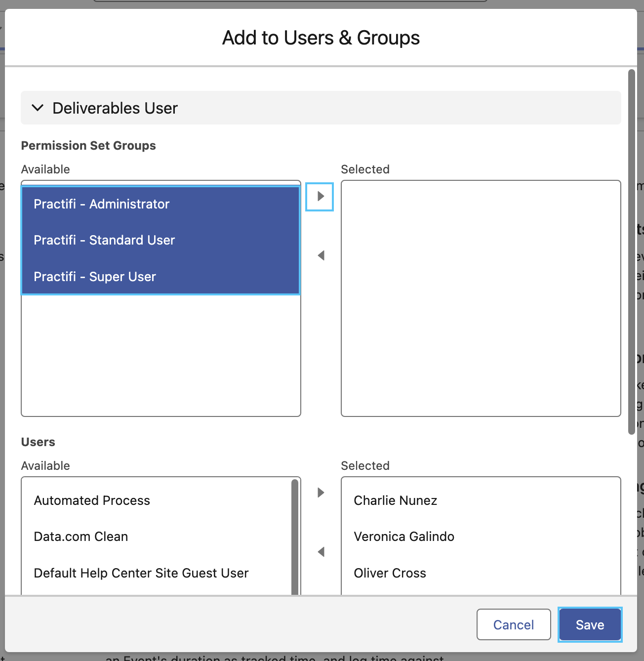Click the dialog's vertical scrollbar
Screen dimensions: 644x661
pyautogui.click(x=631, y=252)
